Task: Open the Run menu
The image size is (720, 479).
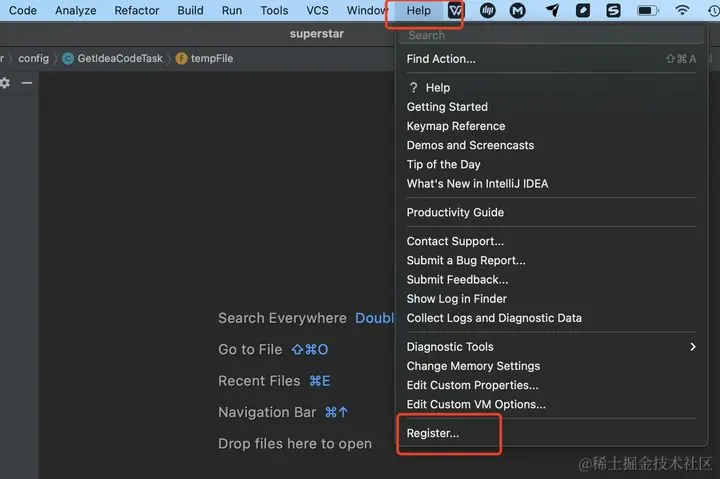Action: (231, 10)
